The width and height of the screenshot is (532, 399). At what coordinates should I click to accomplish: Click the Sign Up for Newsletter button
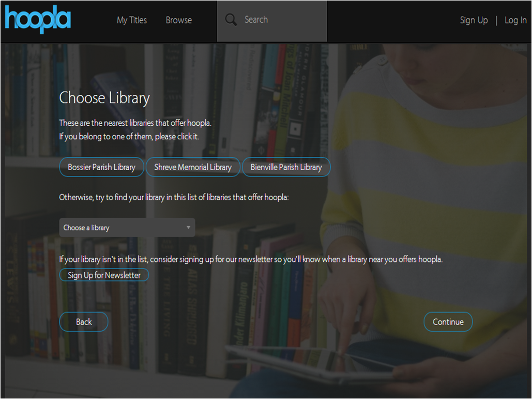tap(104, 275)
